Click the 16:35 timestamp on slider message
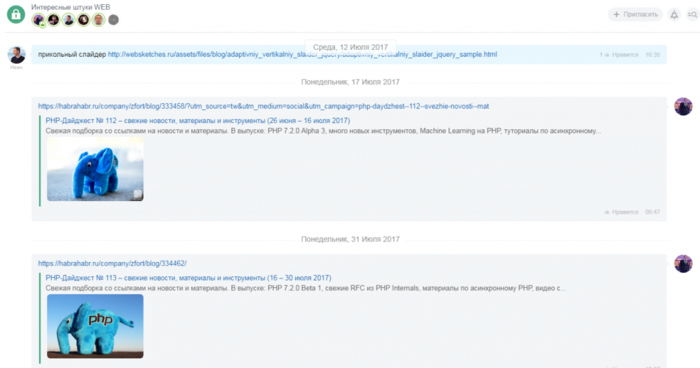Image resolution: width=700 pixels, height=368 pixels. click(652, 54)
